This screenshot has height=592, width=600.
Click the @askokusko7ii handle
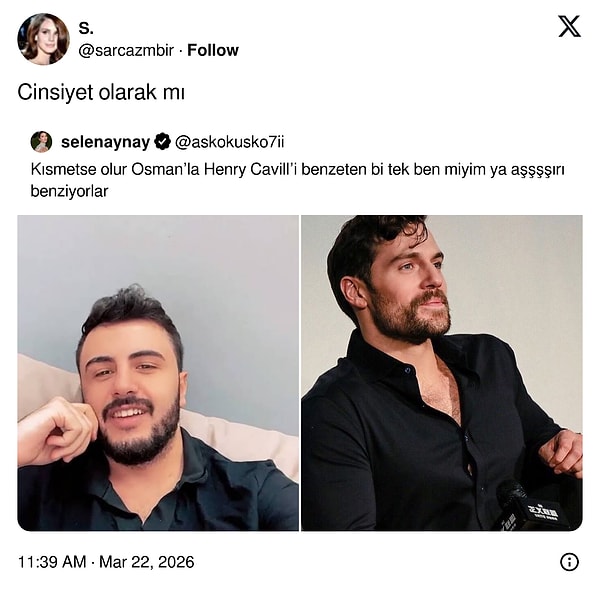[230, 142]
